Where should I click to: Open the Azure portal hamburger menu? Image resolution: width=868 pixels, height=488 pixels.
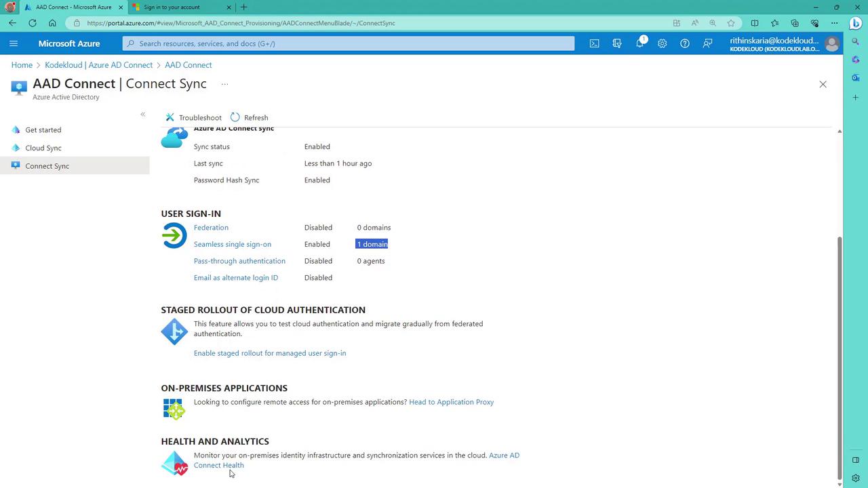(x=14, y=43)
